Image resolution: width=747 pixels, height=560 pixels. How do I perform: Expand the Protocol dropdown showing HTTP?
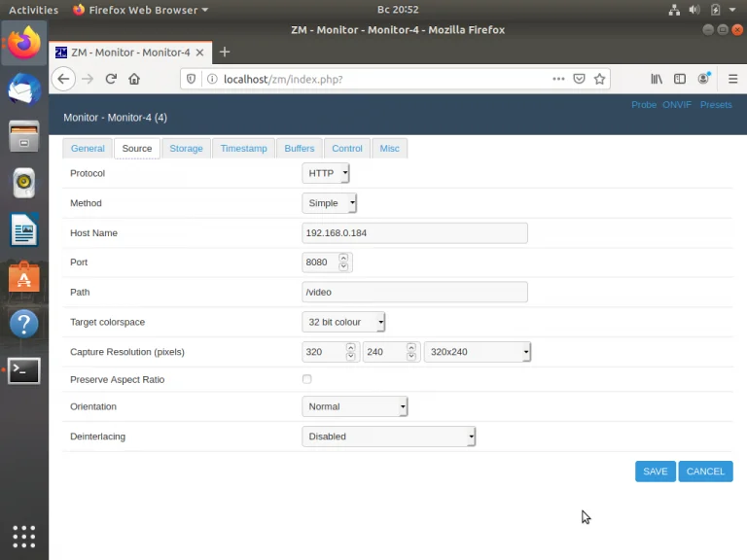326,173
